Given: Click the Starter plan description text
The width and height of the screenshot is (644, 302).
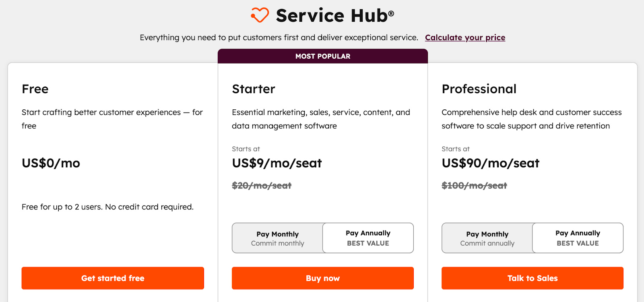Looking at the screenshot, I should (x=321, y=119).
